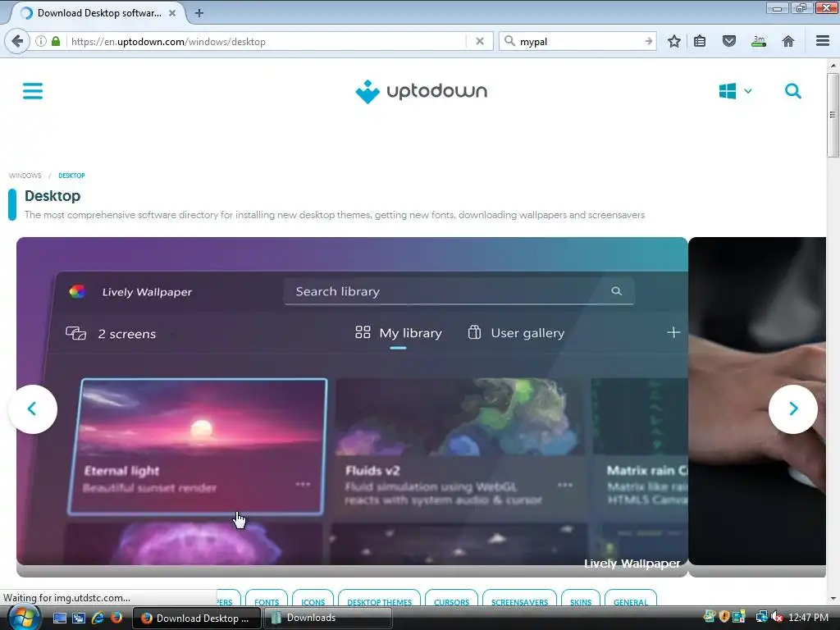Submit the search with the arrow button
Viewport: 840px width, 630px height.
pyautogui.click(x=649, y=41)
